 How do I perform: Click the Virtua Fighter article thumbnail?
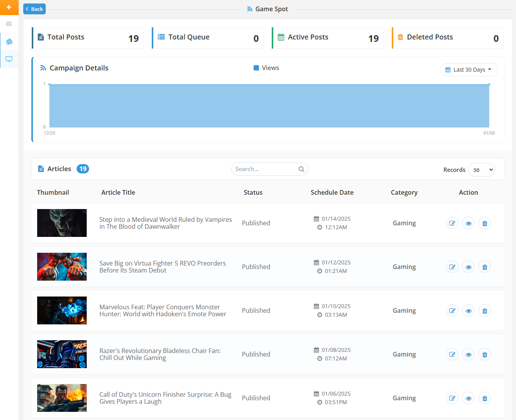point(62,267)
